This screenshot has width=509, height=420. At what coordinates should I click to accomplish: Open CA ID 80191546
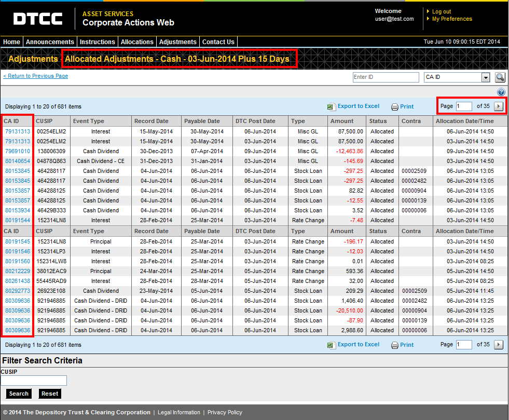point(18,251)
